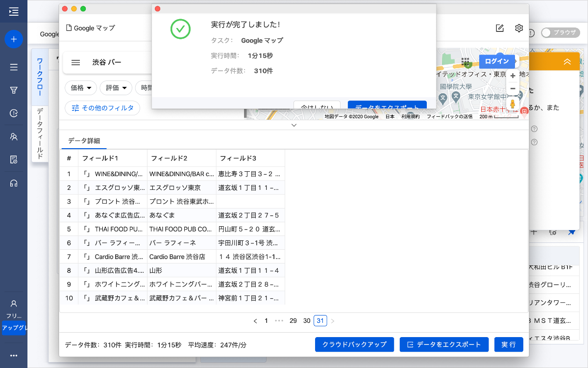588x368 pixels.
Task: Collapse the orange tips panel chevron
Action: click(x=567, y=62)
